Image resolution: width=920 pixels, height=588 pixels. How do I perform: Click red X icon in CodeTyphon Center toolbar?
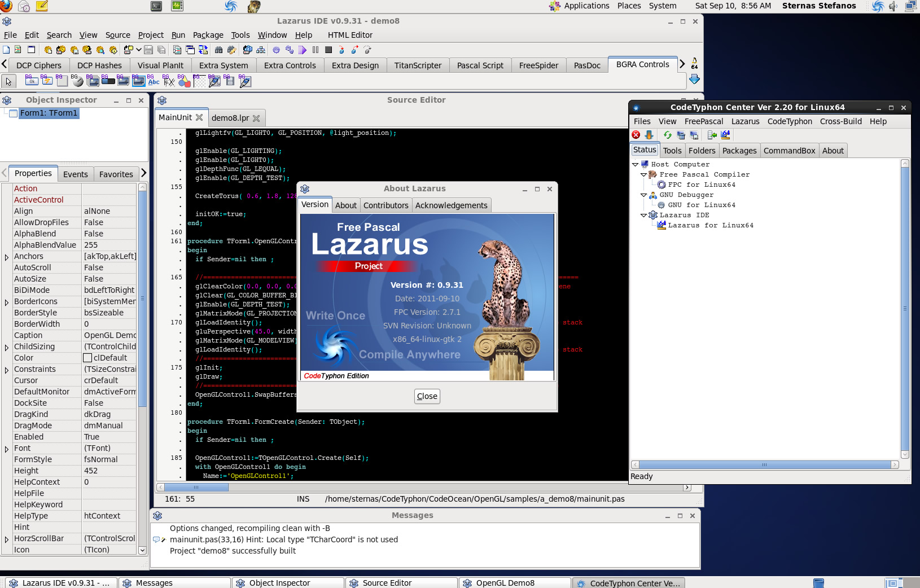click(x=636, y=135)
